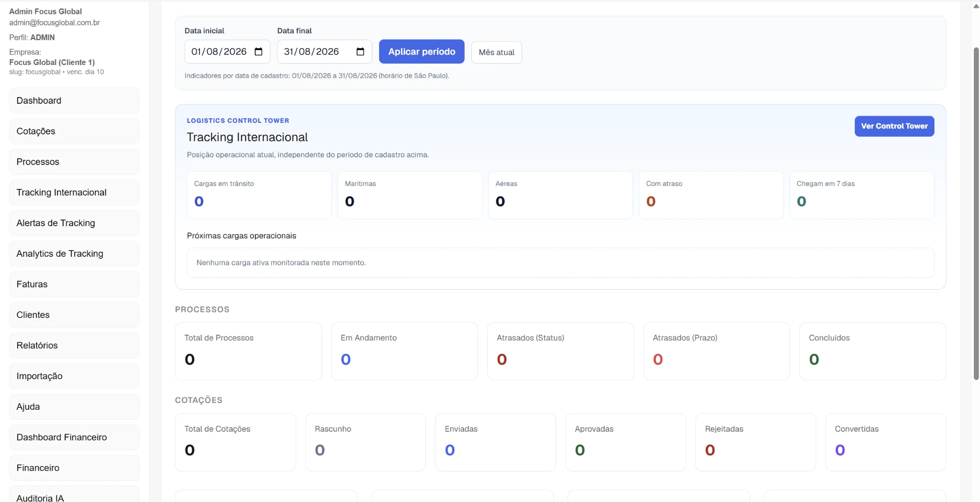980x502 pixels.
Task: Click the Data final date field
Action: click(x=324, y=52)
